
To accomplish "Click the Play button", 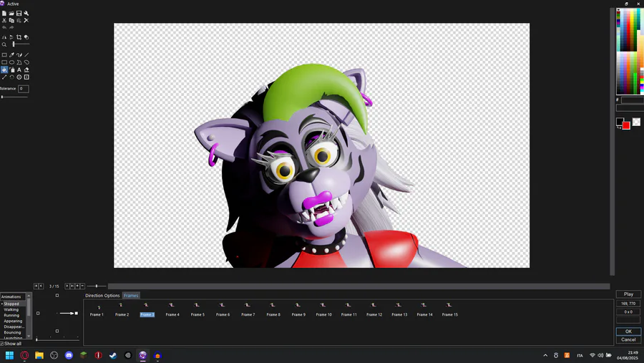I will pyautogui.click(x=628, y=294).
